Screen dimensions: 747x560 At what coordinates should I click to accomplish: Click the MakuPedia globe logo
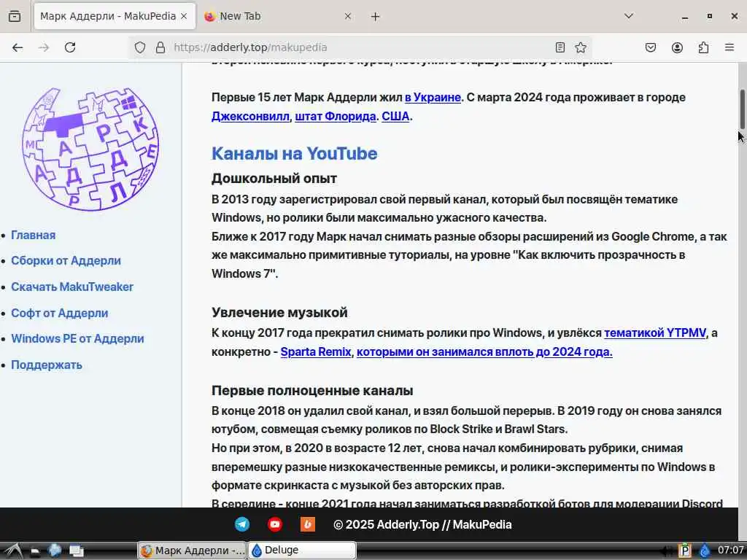pyautogui.click(x=90, y=149)
